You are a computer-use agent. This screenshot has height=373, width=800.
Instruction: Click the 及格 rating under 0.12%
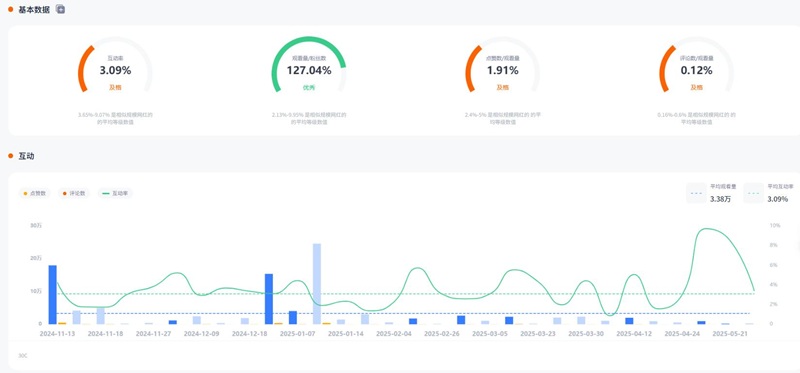(696, 87)
